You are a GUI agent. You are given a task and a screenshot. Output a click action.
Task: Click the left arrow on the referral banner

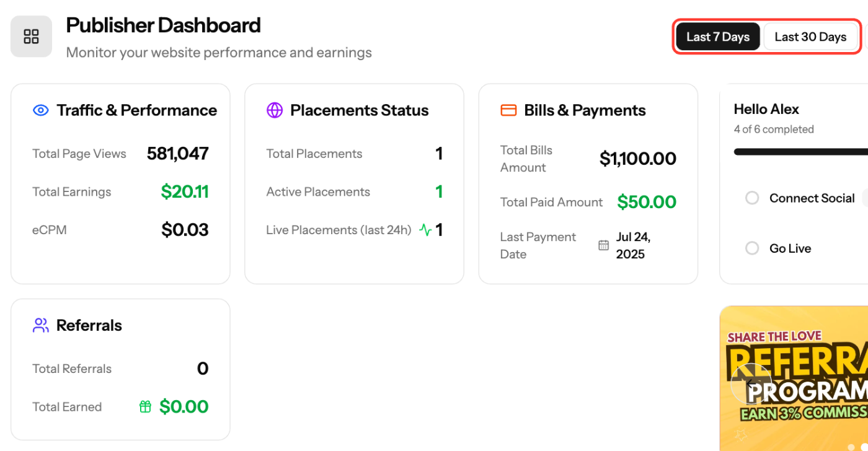(x=751, y=383)
